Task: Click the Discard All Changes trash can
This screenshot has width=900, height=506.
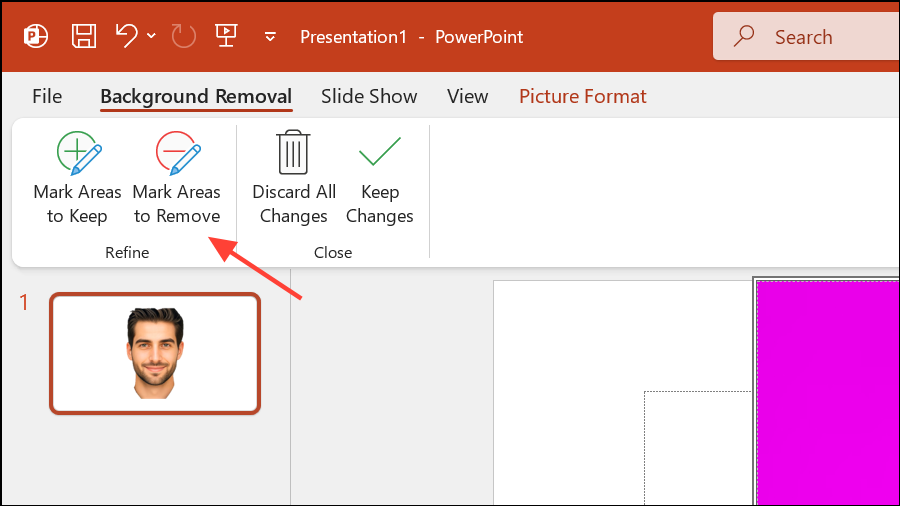Action: coord(293,179)
